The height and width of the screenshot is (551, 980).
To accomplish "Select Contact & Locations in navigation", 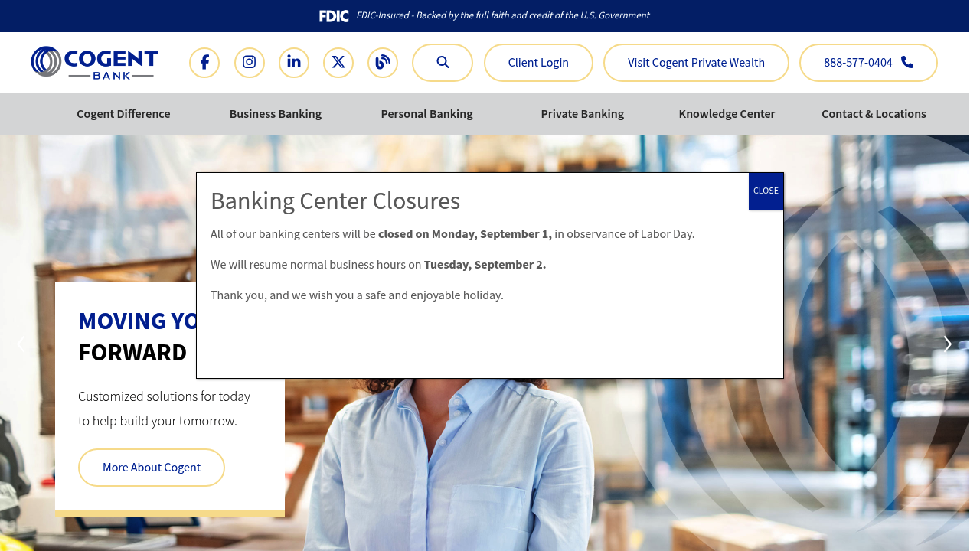I will click(874, 114).
